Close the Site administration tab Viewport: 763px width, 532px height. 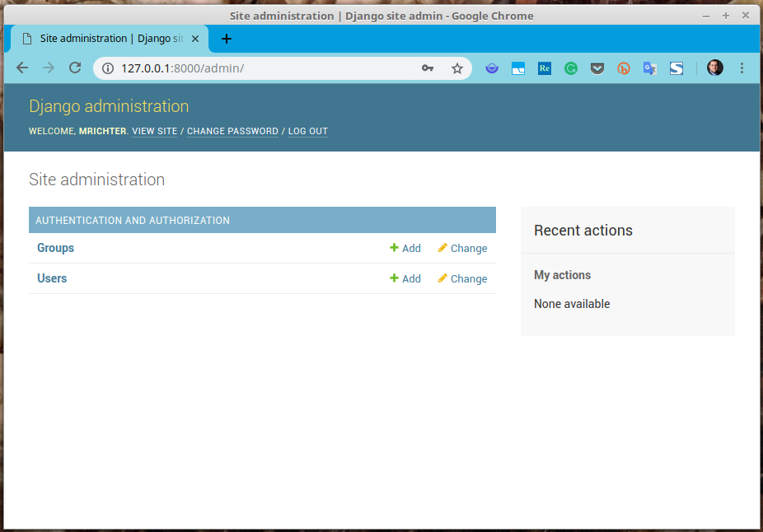tap(195, 39)
